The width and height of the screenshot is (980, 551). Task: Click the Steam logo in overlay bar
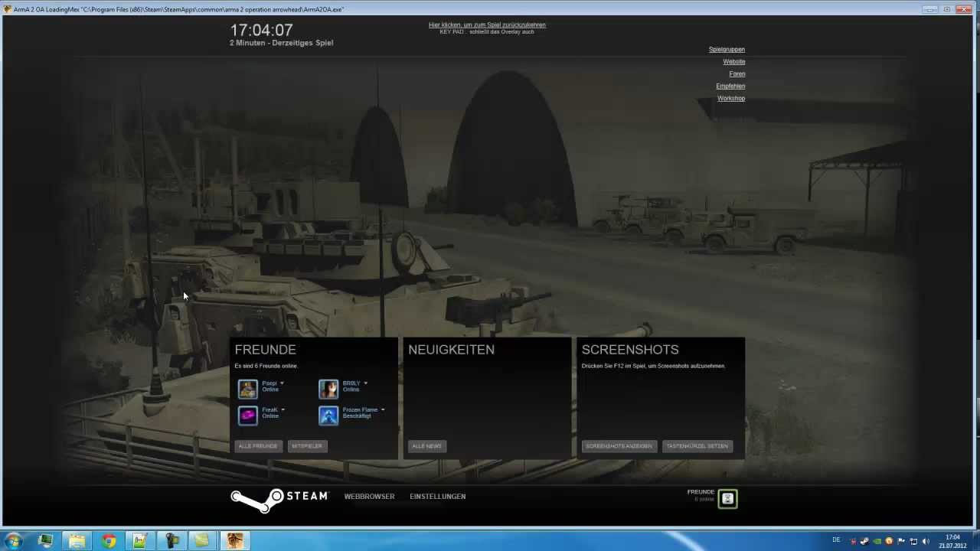[x=279, y=499]
